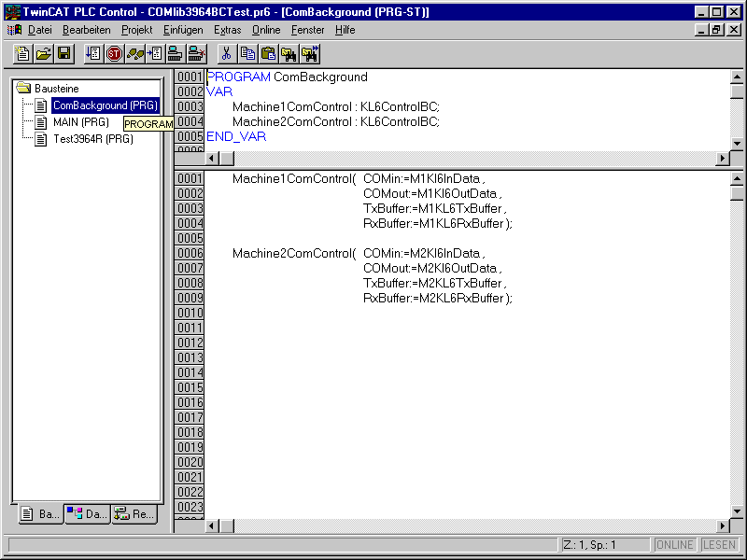The height and width of the screenshot is (560, 747).
Task: Open a project file via the folder icon
Action: click(x=43, y=54)
